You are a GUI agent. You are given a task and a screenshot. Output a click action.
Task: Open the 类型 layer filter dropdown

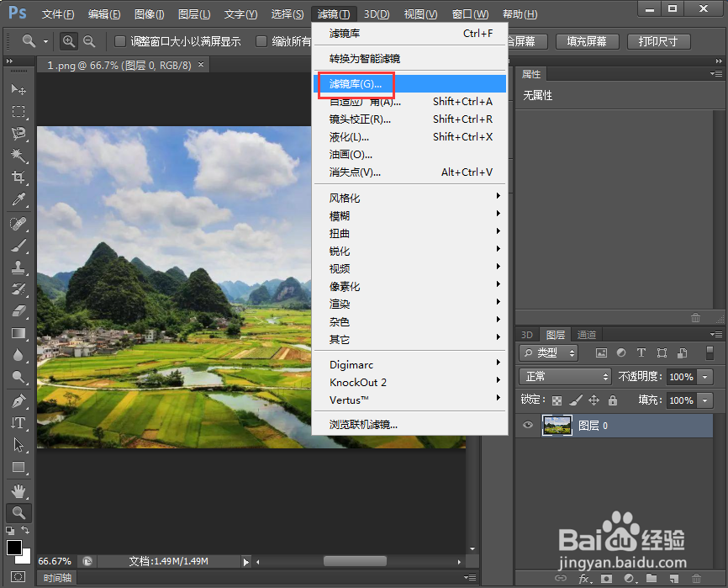(x=548, y=353)
